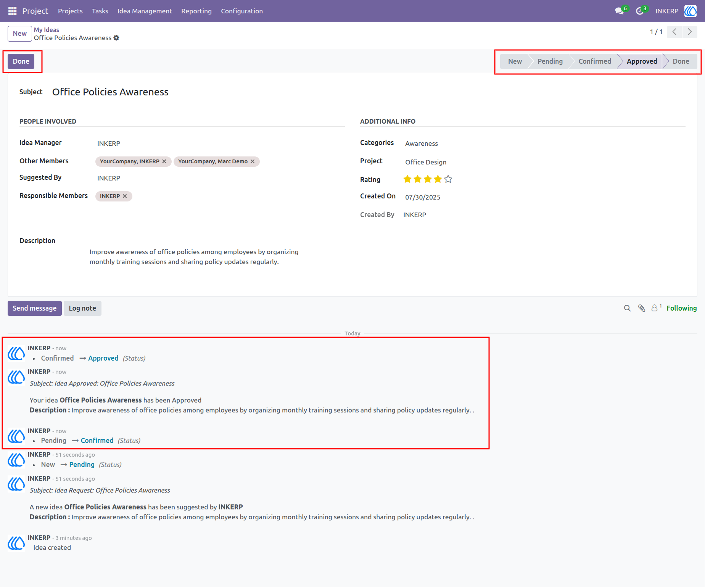Open Idea Management menu
The height and width of the screenshot is (588, 705).
click(x=145, y=11)
